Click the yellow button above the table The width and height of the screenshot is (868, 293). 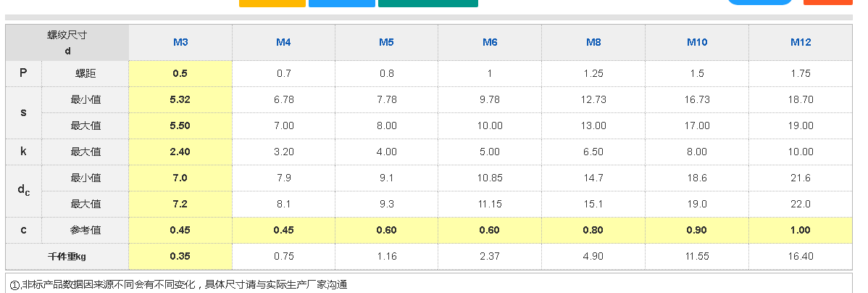point(272,3)
